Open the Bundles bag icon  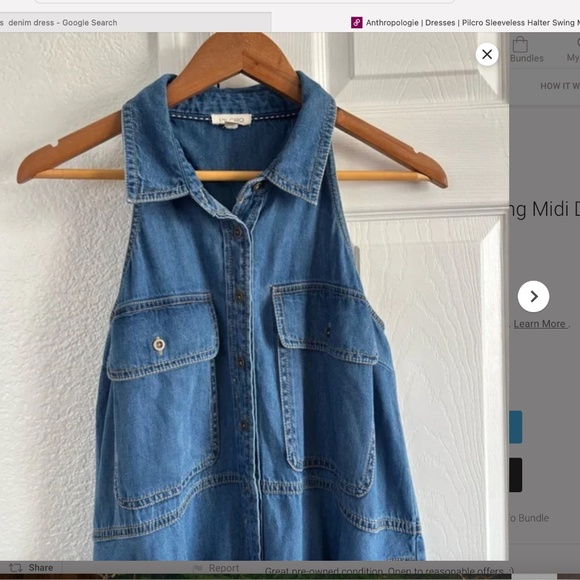click(520, 44)
